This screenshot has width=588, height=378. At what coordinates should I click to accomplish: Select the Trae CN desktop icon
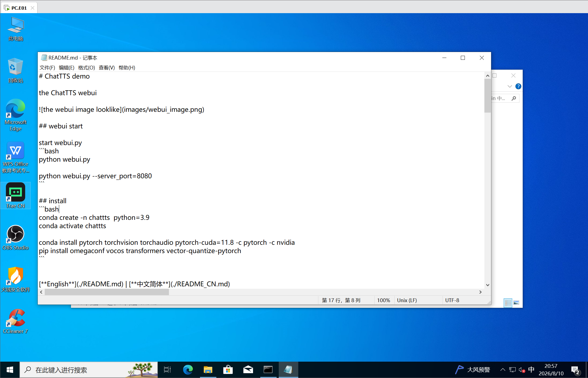[x=16, y=196]
